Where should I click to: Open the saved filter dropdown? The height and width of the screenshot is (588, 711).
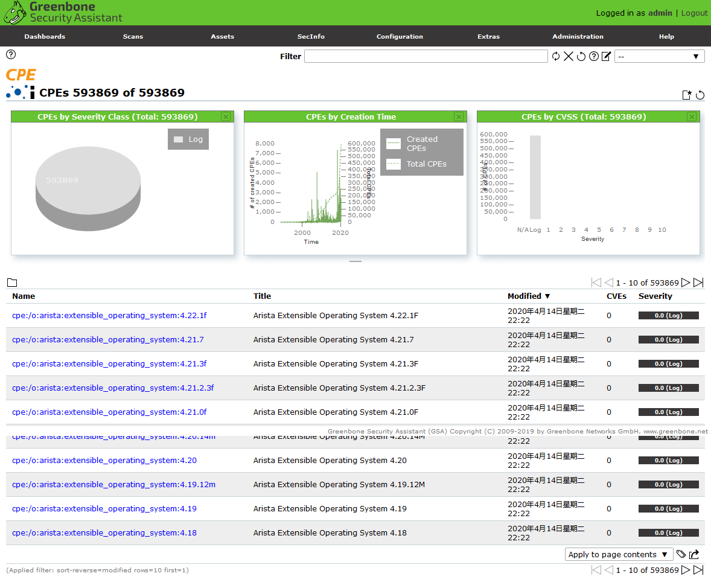tap(659, 56)
